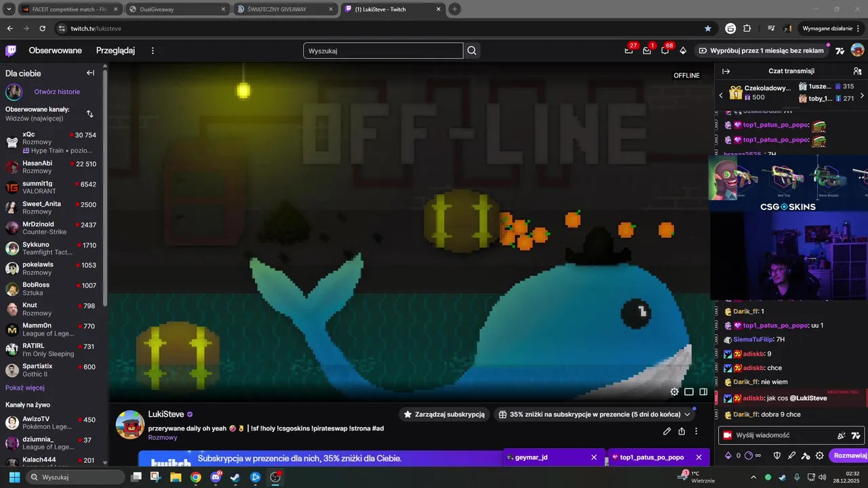868x488 pixels.
Task: Open the moderator shield icon below chat
Action: coord(777,455)
